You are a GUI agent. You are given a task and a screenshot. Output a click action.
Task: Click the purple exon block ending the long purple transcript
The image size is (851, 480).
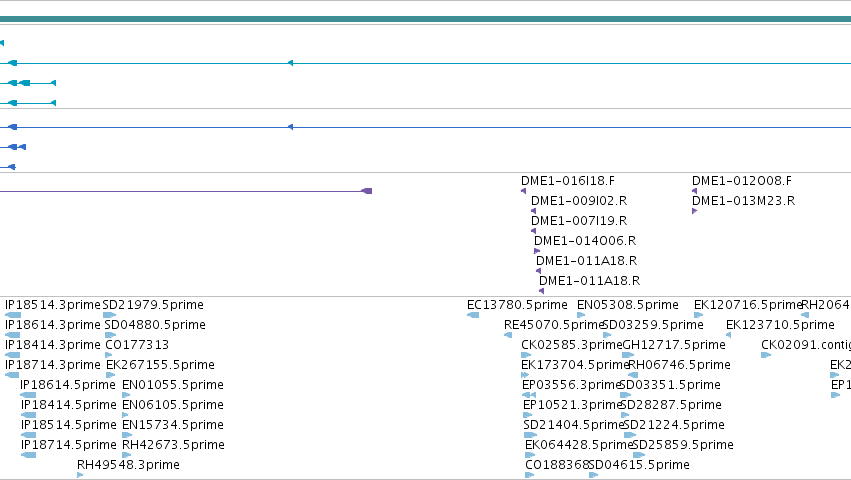click(367, 191)
